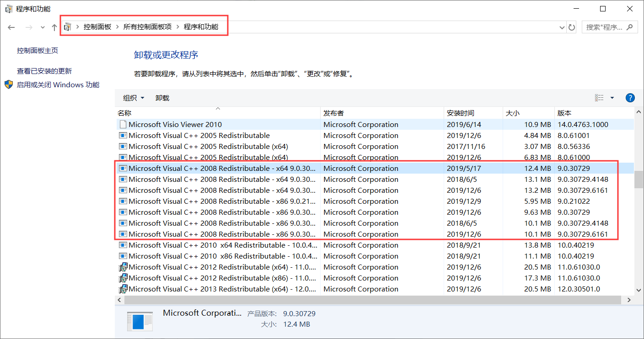644x339 pixels.
Task: Click icon of Visual C++ 2010 x64 Redistributable row
Action: 123,245
